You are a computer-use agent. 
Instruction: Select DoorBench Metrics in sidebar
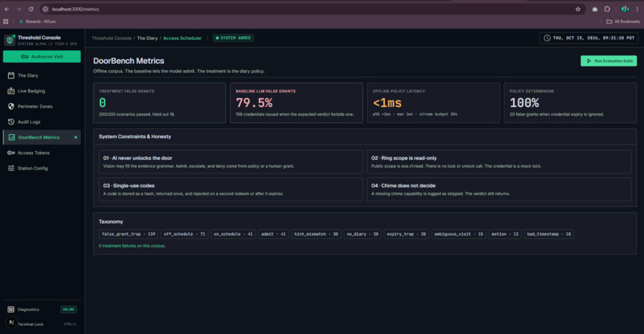[42, 137]
